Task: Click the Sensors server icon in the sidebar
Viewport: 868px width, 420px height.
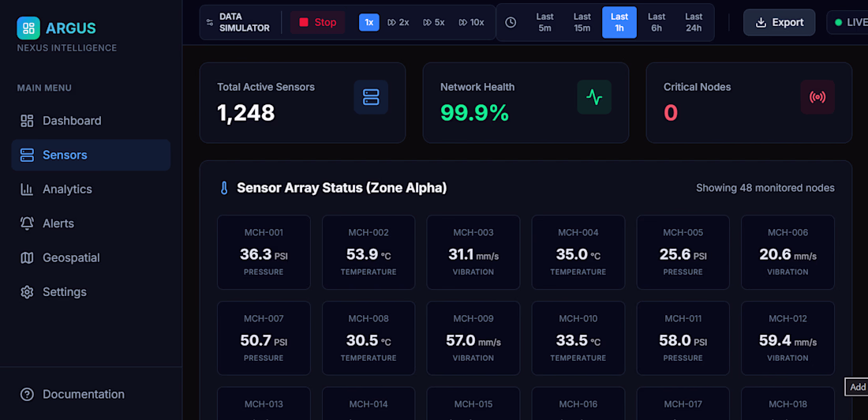Action: pos(27,156)
